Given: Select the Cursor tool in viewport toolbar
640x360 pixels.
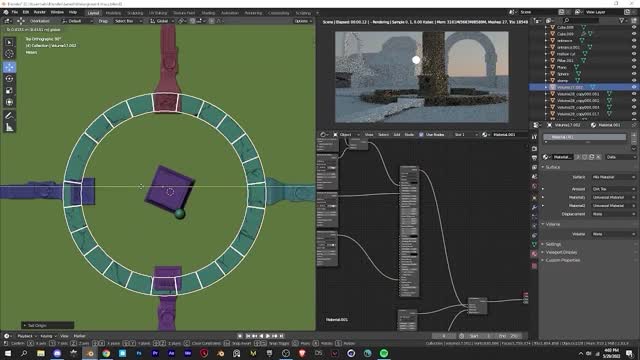Looking at the screenshot, I should point(9,53).
